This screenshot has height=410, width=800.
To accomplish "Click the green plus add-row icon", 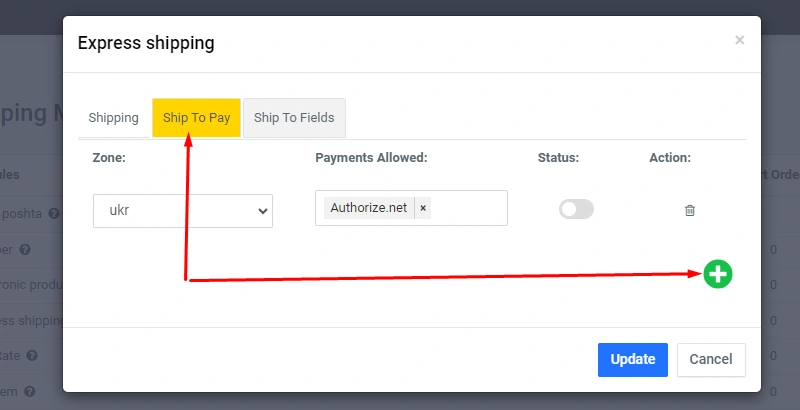I will pyautogui.click(x=718, y=273).
